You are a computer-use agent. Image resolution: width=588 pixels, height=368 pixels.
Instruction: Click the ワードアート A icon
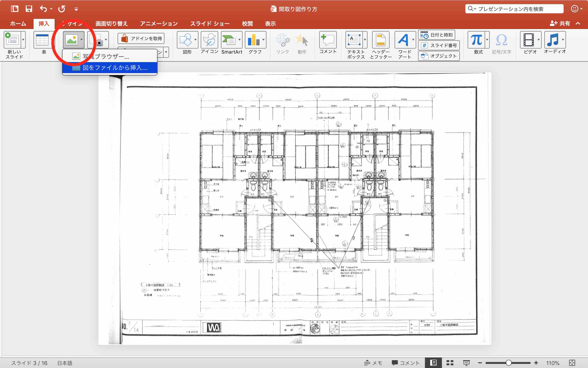point(403,40)
